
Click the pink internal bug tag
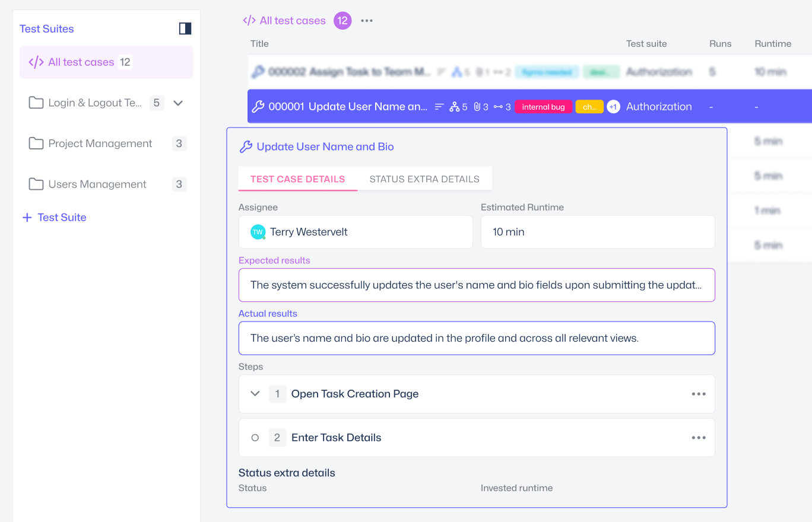coord(543,107)
